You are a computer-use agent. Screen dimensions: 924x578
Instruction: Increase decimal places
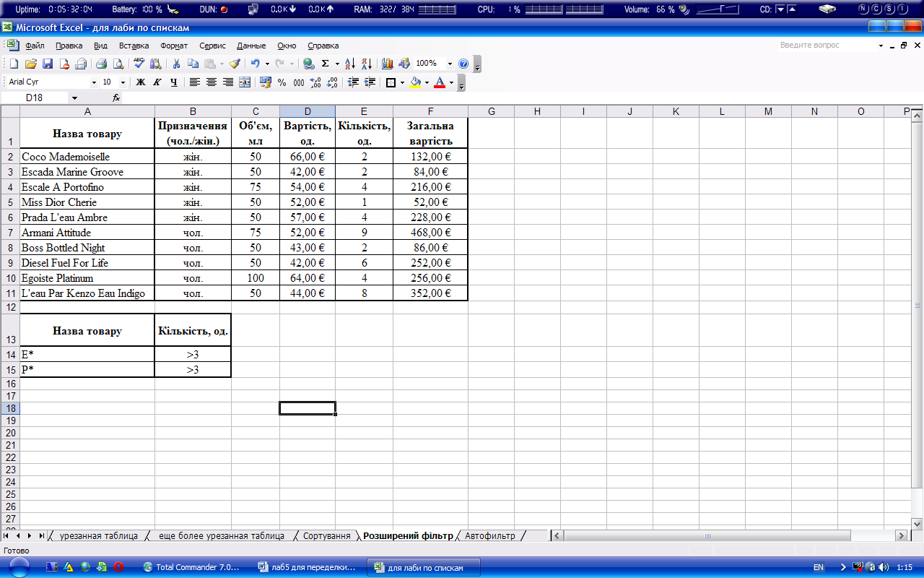[x=315, y=82]
